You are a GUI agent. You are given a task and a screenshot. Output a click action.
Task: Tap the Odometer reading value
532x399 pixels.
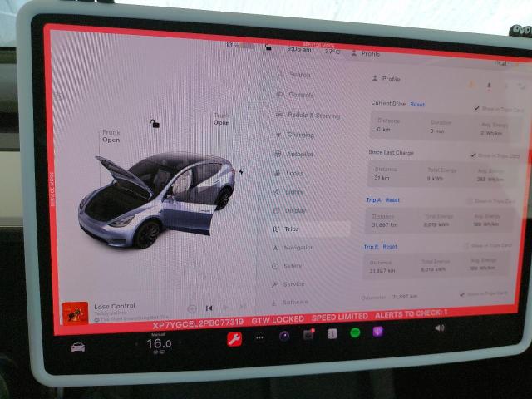tap(405, 296)
